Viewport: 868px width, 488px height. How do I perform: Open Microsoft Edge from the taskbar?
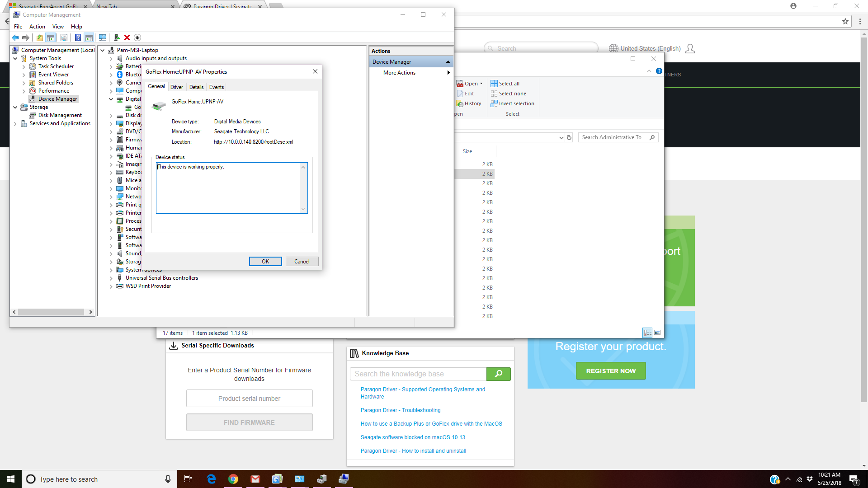pos(211,479)
